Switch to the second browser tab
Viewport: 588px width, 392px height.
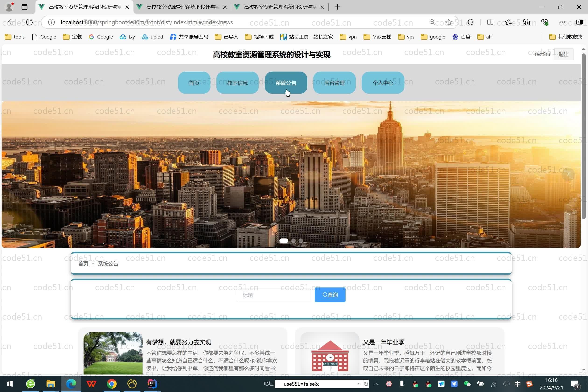[x=182, y=7]
